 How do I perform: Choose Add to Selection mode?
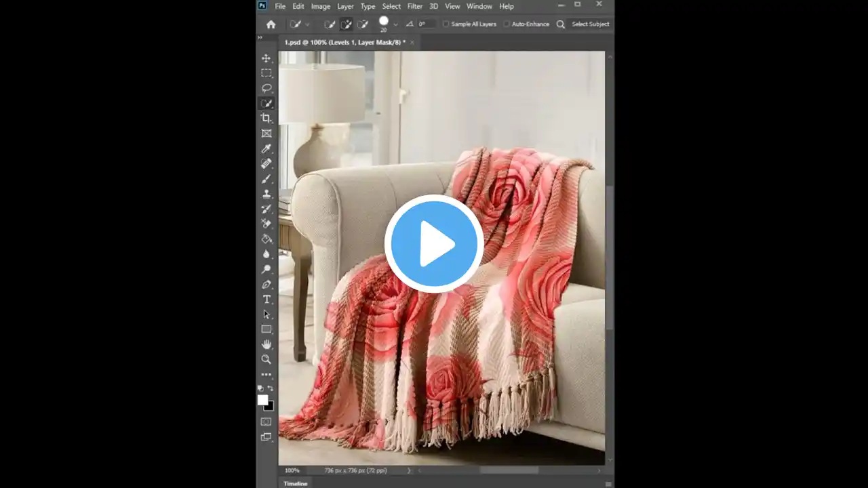(346, 24)
